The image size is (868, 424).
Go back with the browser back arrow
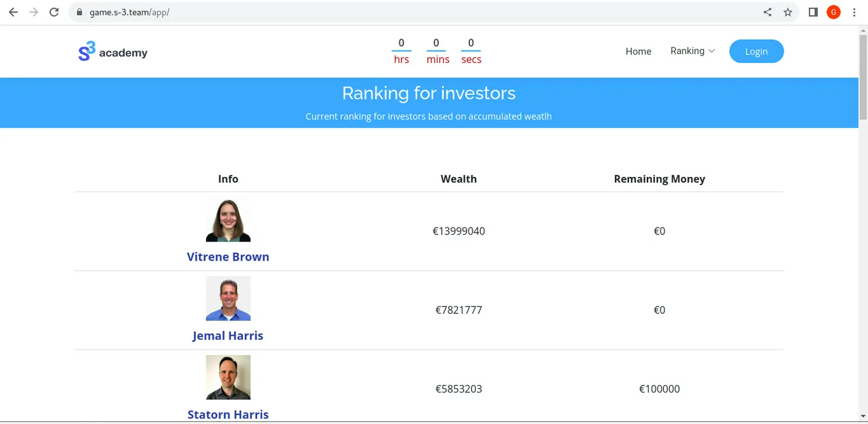[13, 12]
